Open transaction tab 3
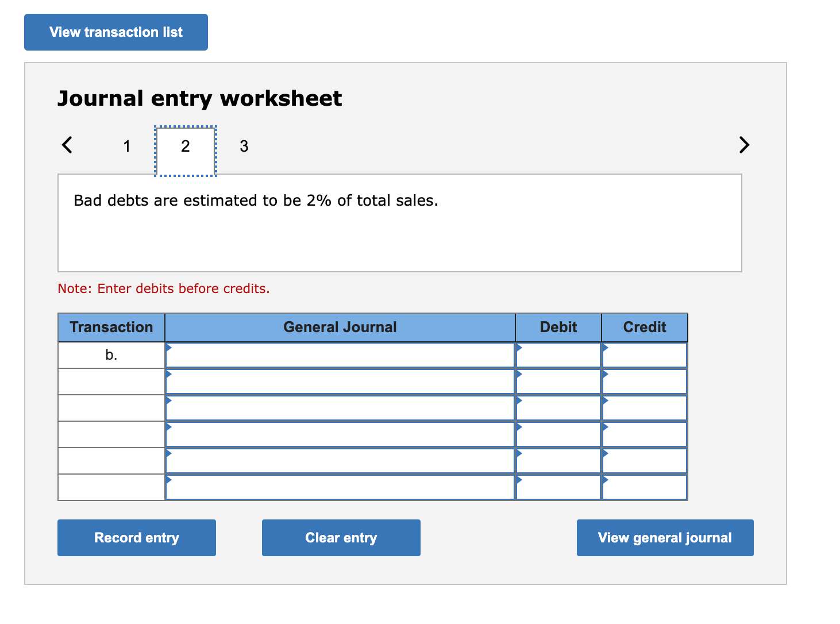Screen dimensions: 840x624 244,146
